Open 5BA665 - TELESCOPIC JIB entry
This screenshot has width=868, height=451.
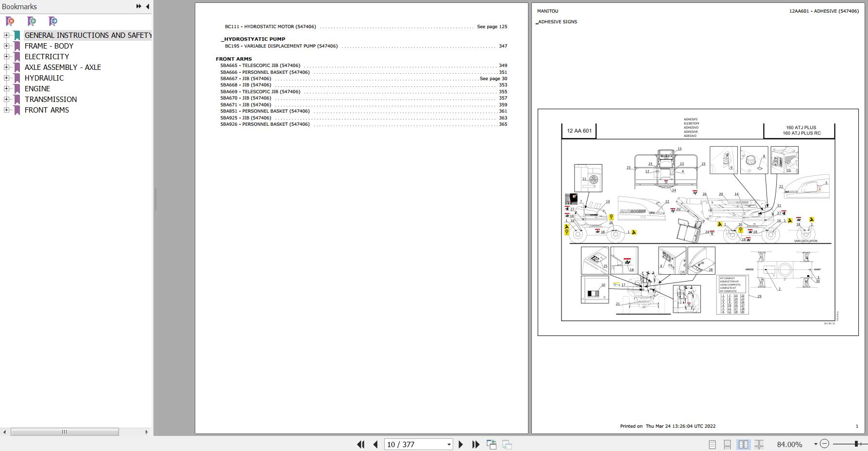260,66
